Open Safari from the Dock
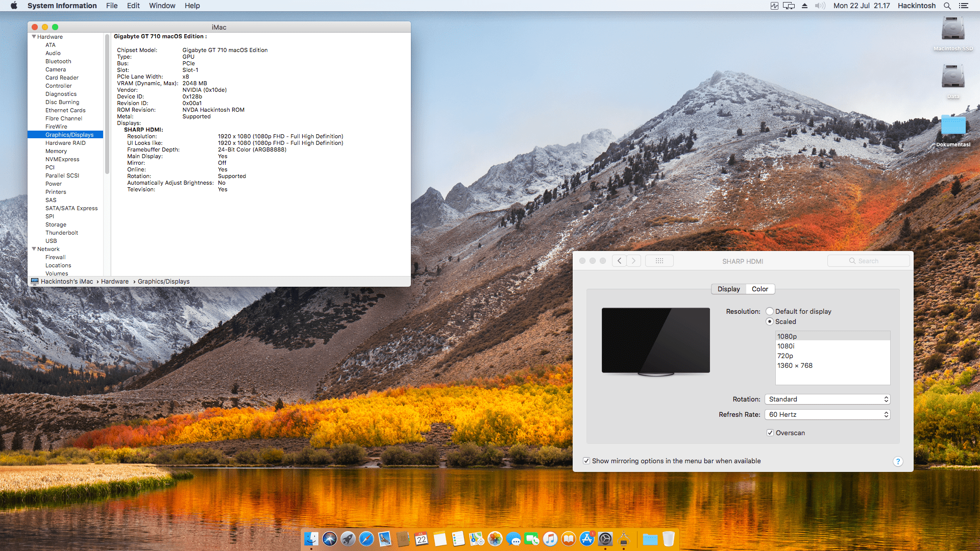The width and height of the screenshot is (980, 551). 366,538
